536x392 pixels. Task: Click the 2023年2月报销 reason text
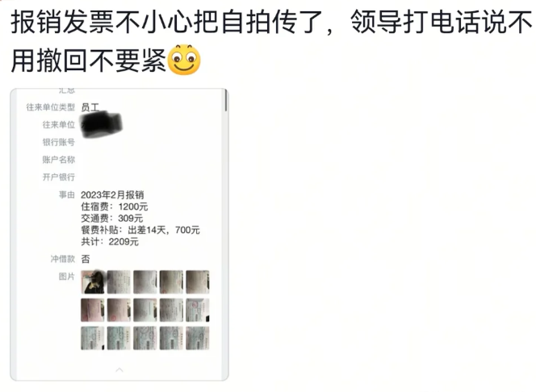coord(112,195)
